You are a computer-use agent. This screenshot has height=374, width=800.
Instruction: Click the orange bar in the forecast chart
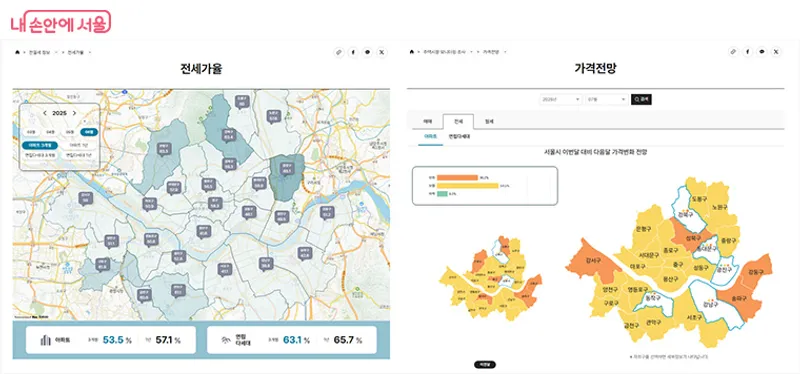[457, 178]
